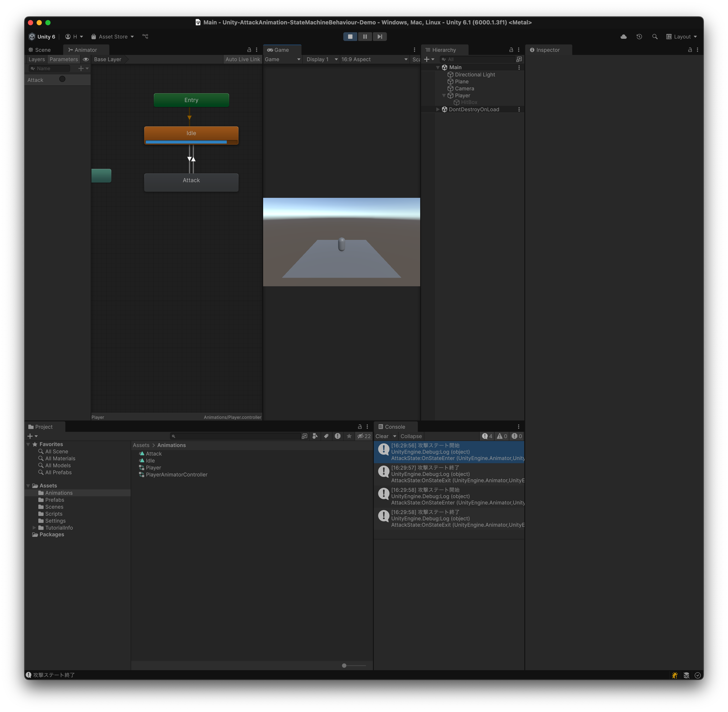The width and height of the screenshot is (728, 712).
Task: Open the Game view mode dropdown
Action: coord(282,59)
